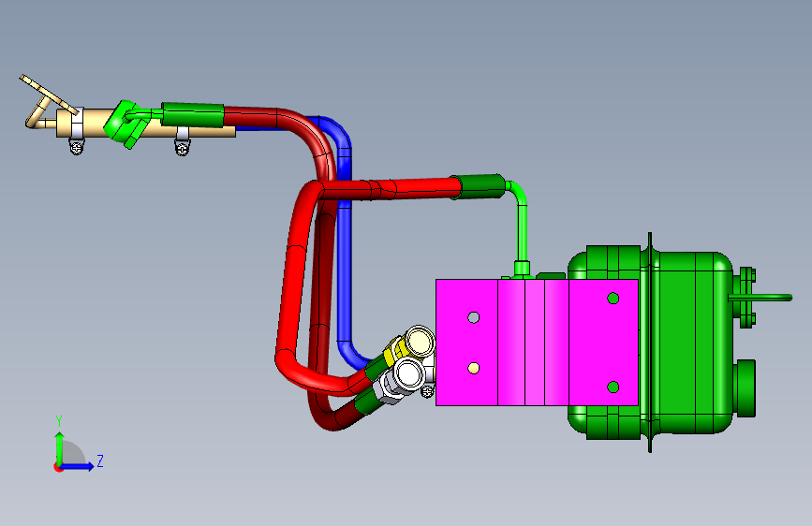Select the blue tube
Viewport: 812px width, 526px height.
[344, 249]
